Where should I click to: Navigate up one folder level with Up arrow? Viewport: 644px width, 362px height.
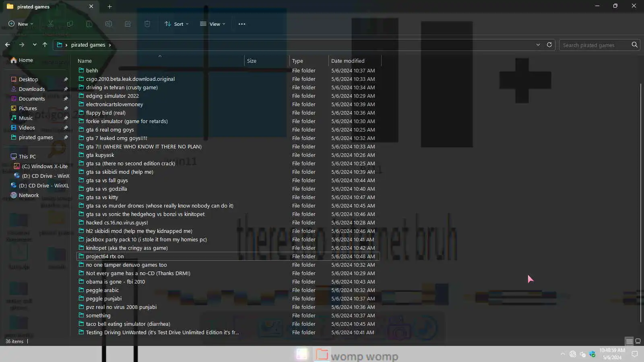45,45
